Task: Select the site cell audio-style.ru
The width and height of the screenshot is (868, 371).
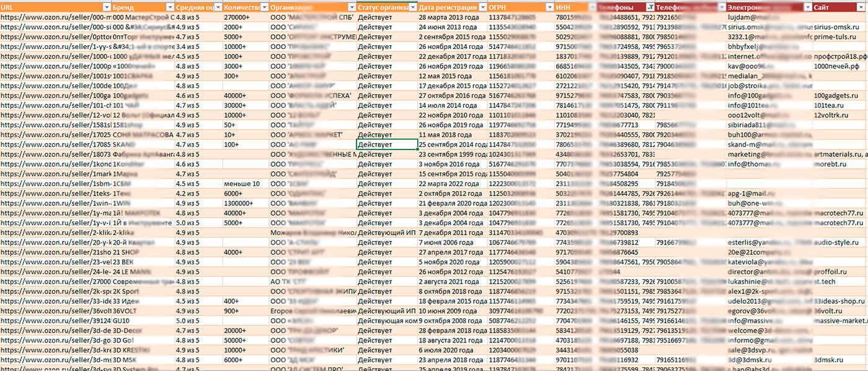Action: [x=838, y=242]
